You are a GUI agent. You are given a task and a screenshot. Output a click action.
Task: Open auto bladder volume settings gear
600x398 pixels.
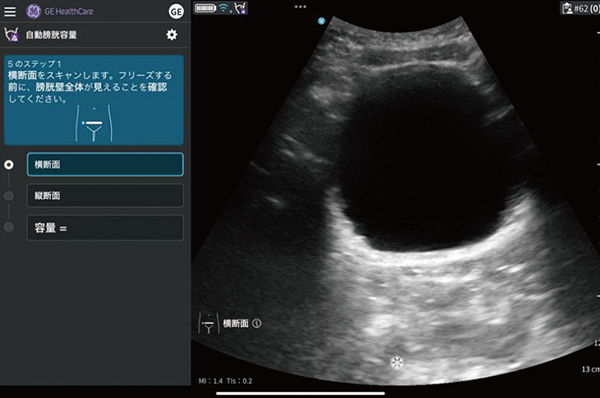[172, 35]
